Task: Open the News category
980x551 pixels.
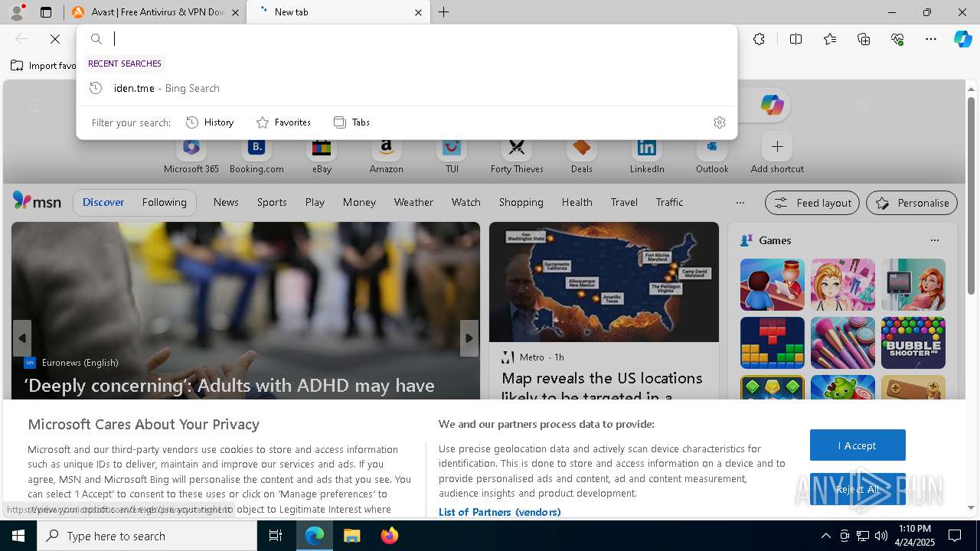Action: pyautogui.click(x=226, y=202)
